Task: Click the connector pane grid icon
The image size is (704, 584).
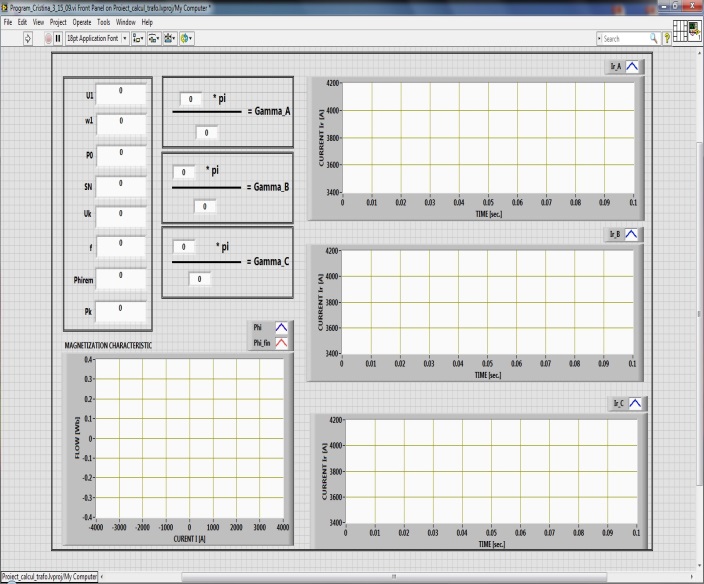Action: point(681,31)
